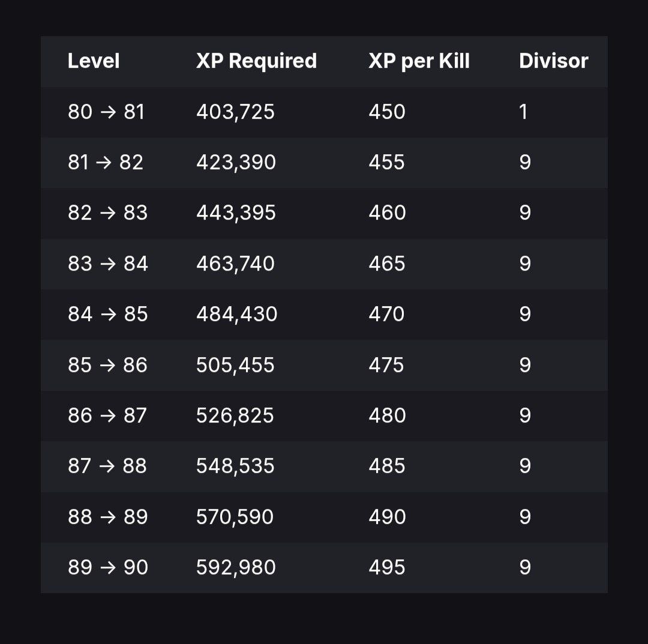Select the XP per Kill value 480
The width and height of the screenshot is (648, 644).
(x=387, y=416)
